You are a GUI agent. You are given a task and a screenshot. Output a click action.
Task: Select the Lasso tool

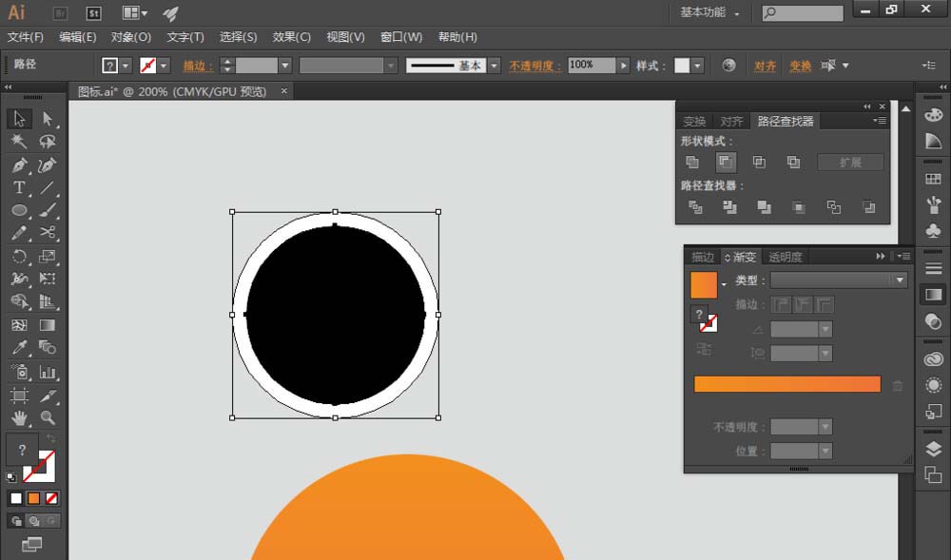[x=48, y=142]
